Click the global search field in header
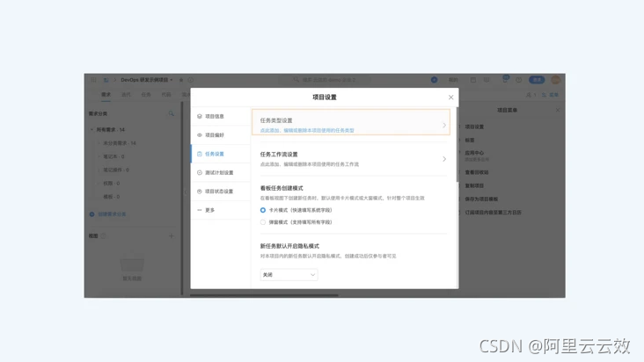This screenshot has width=644, height=362. 325,80
